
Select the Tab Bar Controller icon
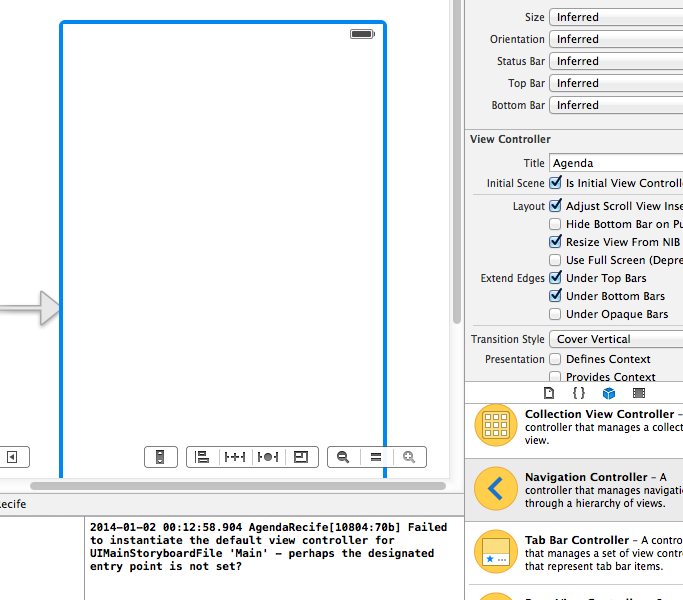tap(496, 551)
